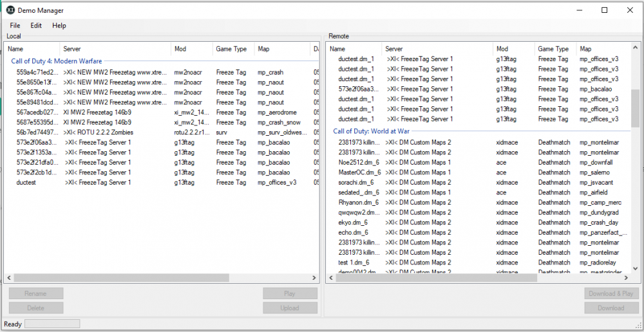Screen dimensions: 644x332
Task: Open the Edit menu
Action: tap(36, 26)
